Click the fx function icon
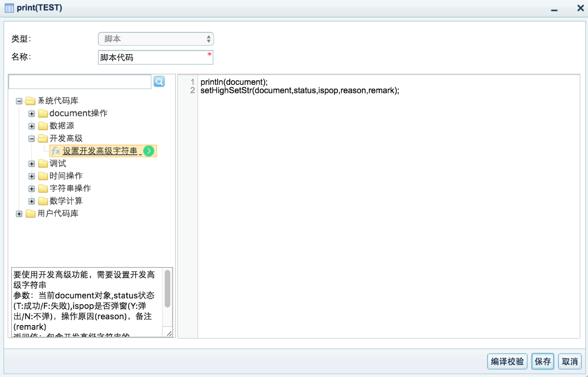The height and width of the screenshot is (377, 588). click(x=56, y=151)
